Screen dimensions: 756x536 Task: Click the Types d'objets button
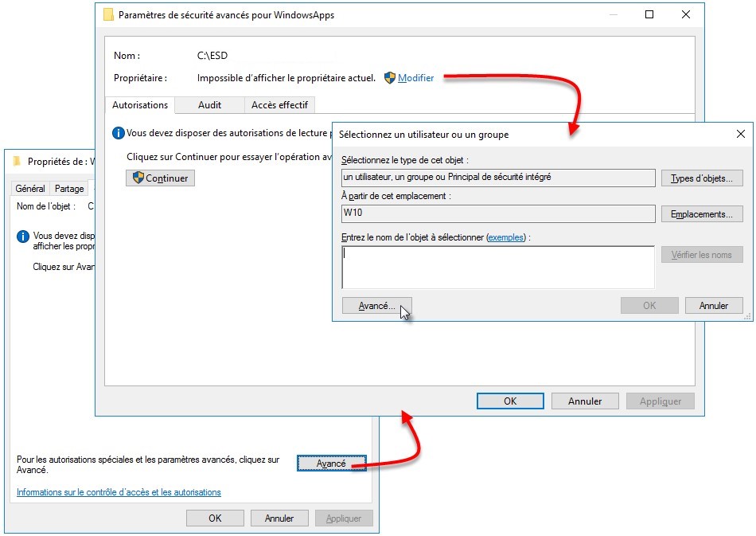coord(702,178)
